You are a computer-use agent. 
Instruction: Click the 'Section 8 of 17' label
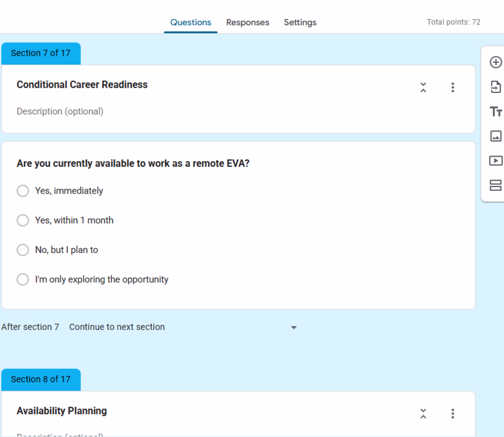[x=40, y=379]
